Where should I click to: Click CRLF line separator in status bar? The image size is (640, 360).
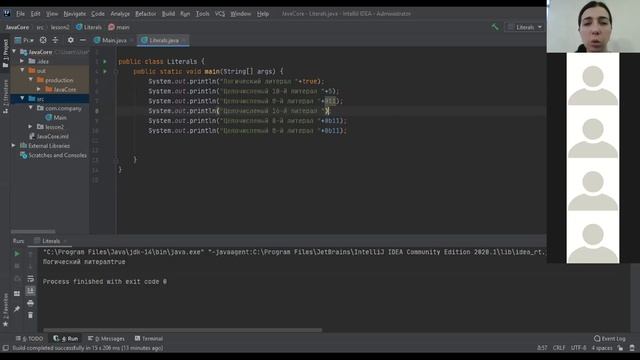tap(559, 348)
